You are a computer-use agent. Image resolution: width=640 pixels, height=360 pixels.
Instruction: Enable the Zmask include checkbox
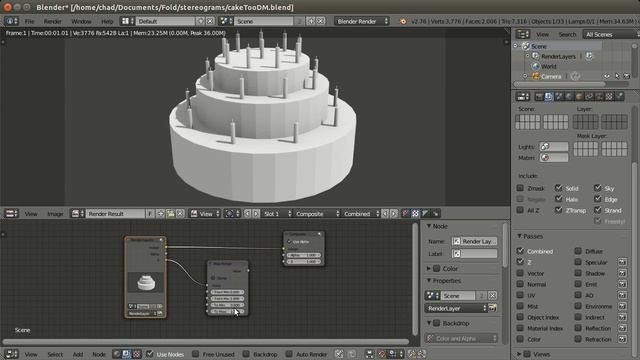tap(520, 188)
